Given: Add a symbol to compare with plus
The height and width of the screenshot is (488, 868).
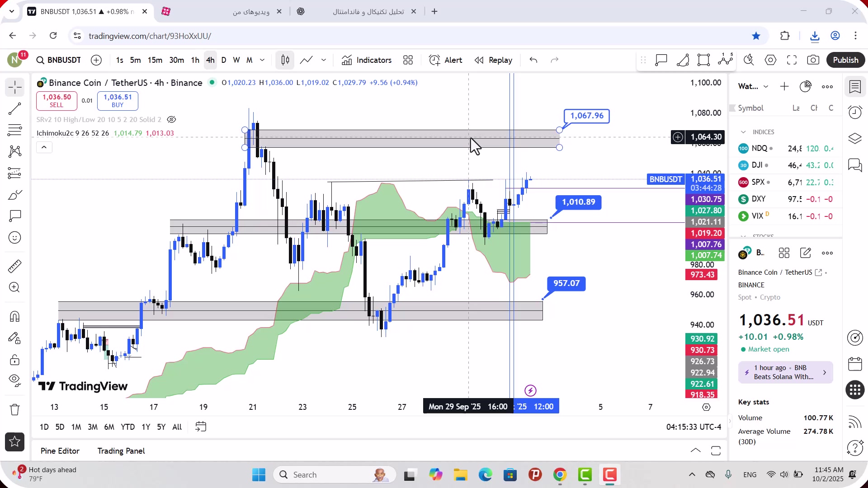Looking at the screenshot, I should pos(96,60).
